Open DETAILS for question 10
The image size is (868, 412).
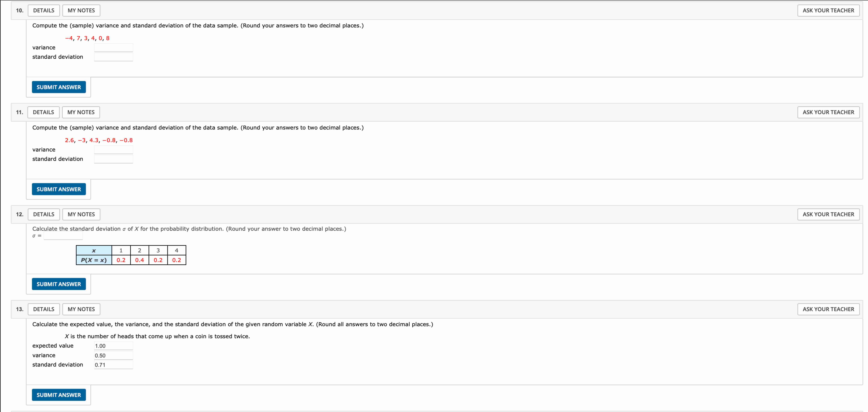[43, 10]
